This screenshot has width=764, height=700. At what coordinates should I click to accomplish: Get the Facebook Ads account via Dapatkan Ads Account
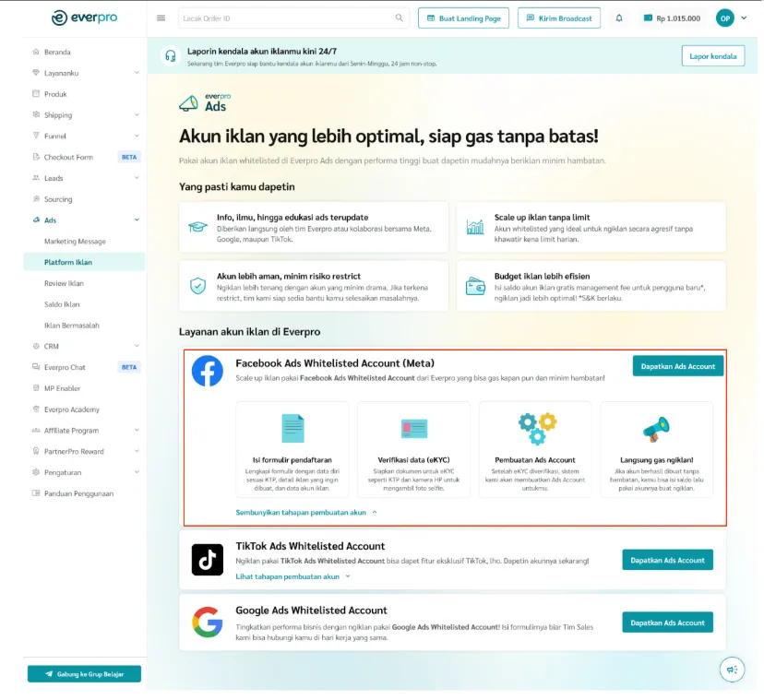[677, 366]
